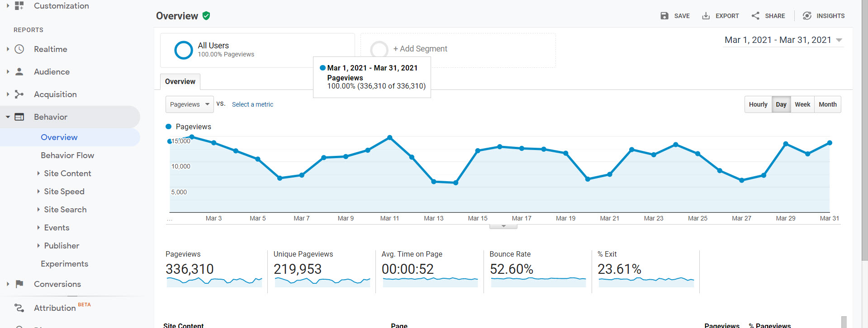Click the Mar 11 peak data point
868x328 pixels.
(389, 137)
